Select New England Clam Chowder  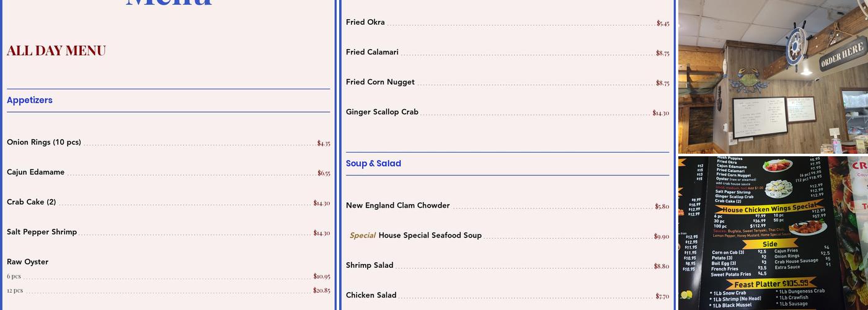click(x=398, y=206)
